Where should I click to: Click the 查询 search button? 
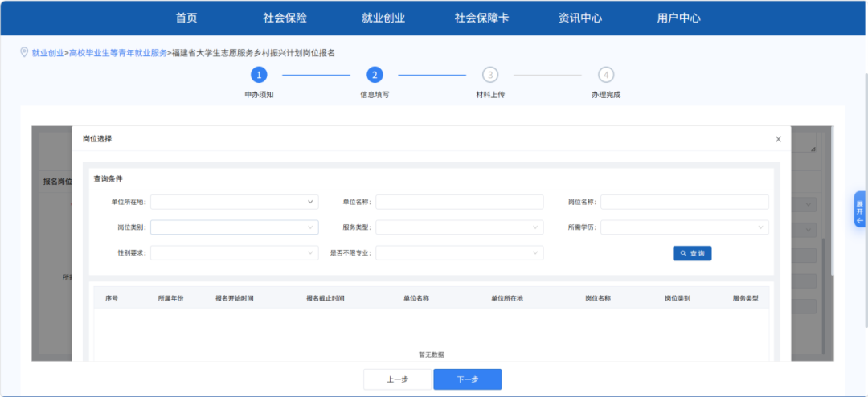point(692,253)
